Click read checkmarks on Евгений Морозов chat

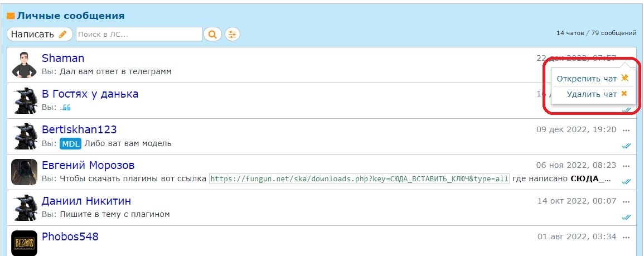pyautogui.click(x=626, y=181)
